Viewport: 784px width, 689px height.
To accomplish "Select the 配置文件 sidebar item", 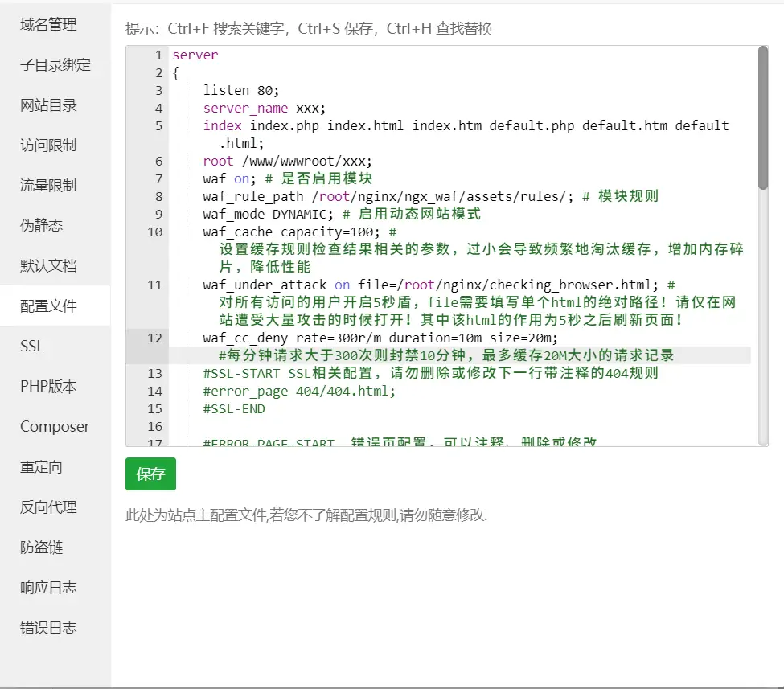I will (x=48, y=306).
